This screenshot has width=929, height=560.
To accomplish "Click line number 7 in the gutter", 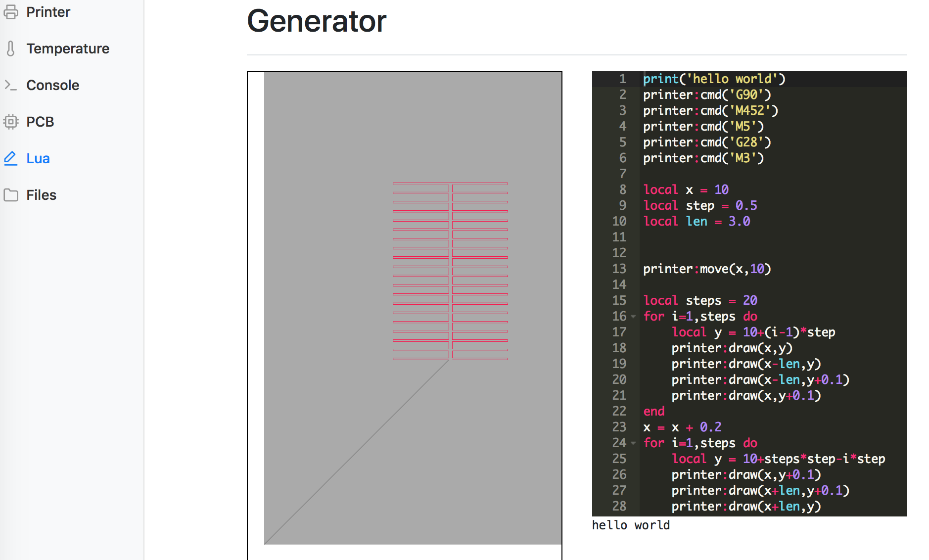I will pos(623,174).
